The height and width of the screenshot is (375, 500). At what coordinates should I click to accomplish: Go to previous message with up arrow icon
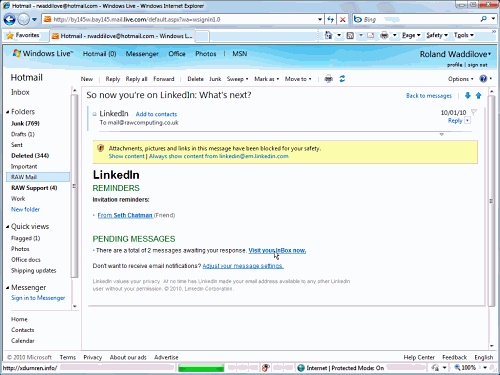[x=479, y=96]
